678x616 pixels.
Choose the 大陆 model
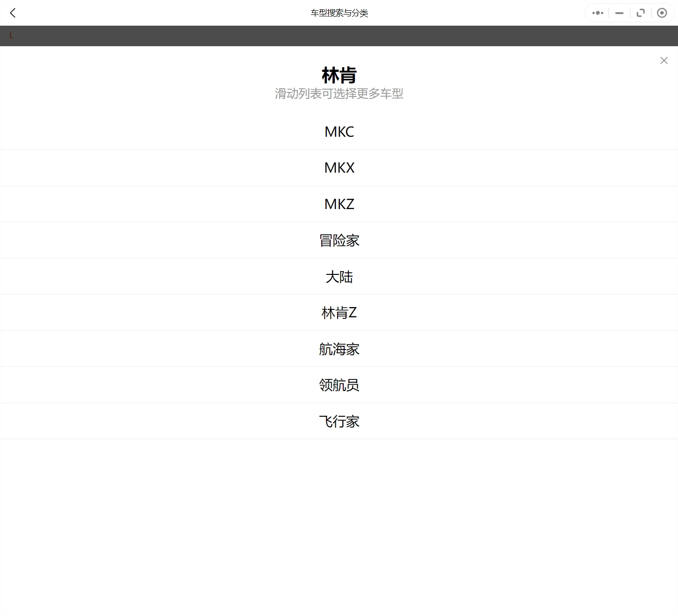tap(339, 277)
